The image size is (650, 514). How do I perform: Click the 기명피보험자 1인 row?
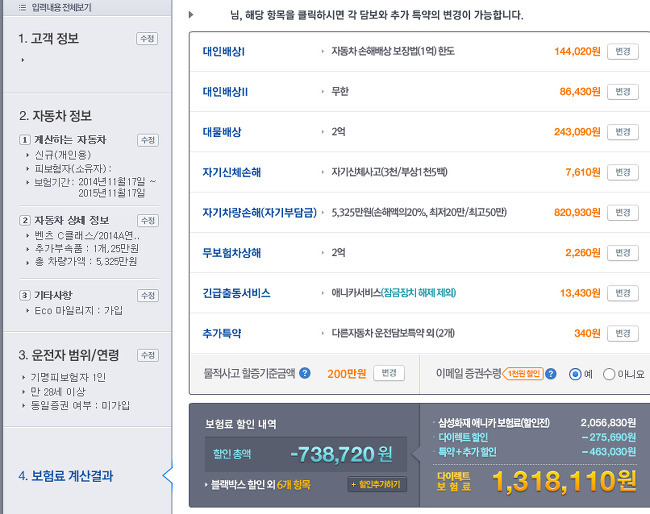click(x=68, y=377)
